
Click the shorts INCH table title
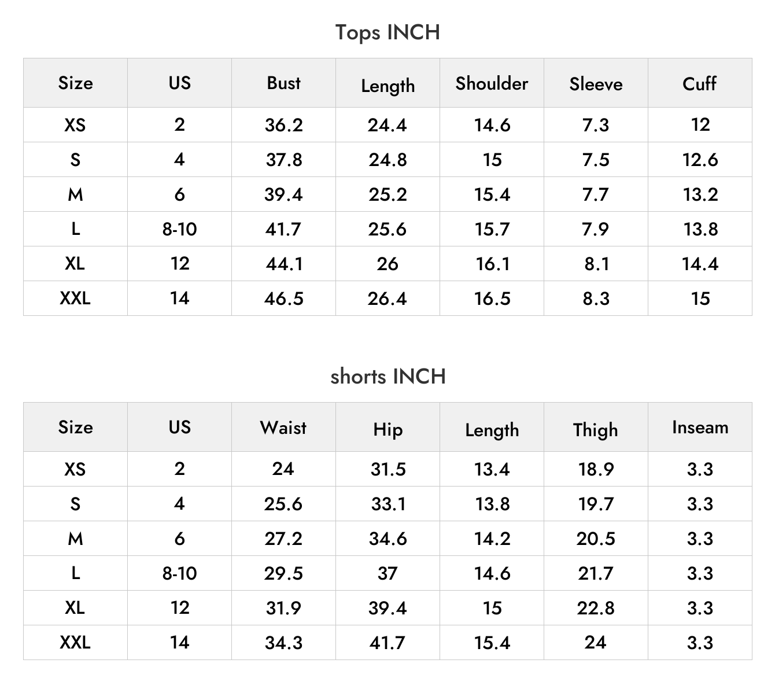pyautogui.click(x=387, y=377)
